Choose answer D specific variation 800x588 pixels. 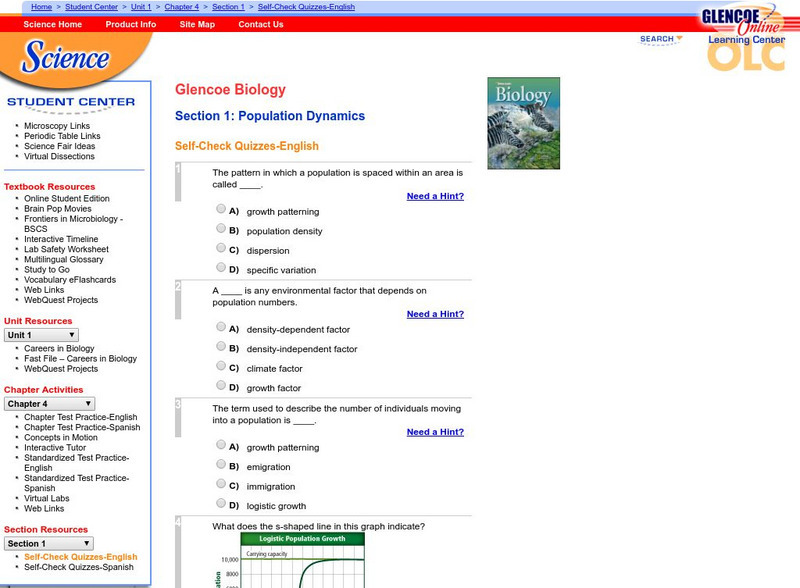coord(221,267)
